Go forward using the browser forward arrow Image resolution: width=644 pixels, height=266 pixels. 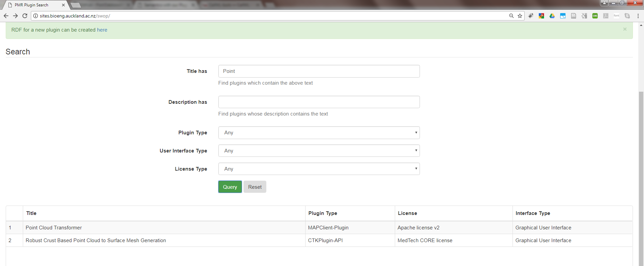[15, 16]
